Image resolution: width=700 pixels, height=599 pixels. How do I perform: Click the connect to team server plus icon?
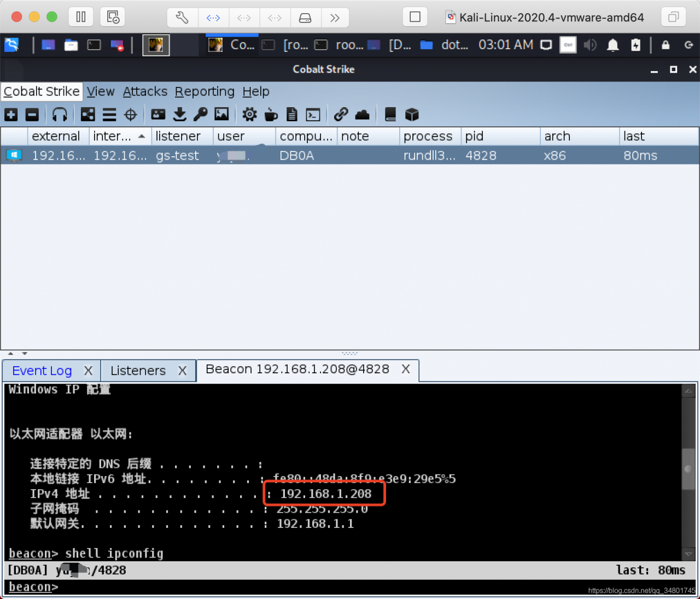(11, 114)
